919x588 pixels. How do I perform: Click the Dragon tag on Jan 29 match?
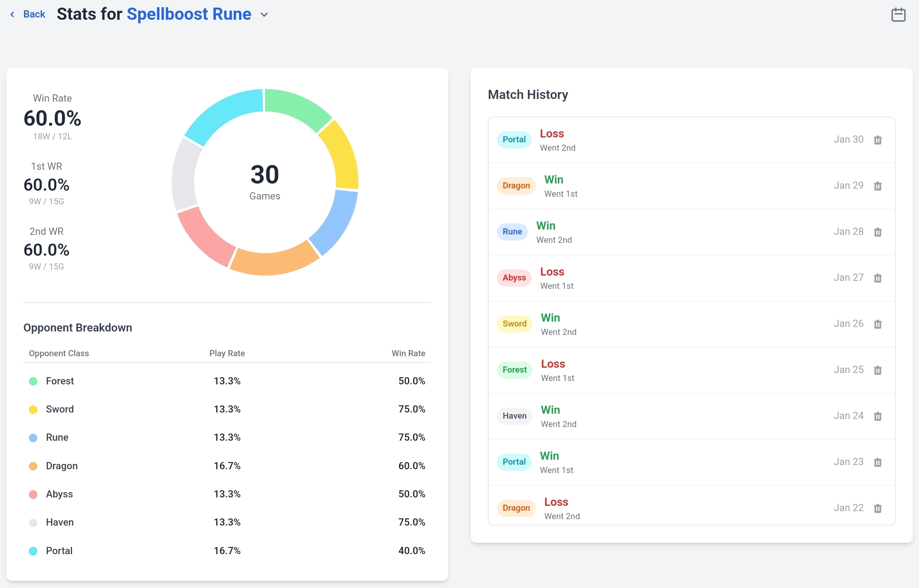pyautogui.click(x=516, y=186)
